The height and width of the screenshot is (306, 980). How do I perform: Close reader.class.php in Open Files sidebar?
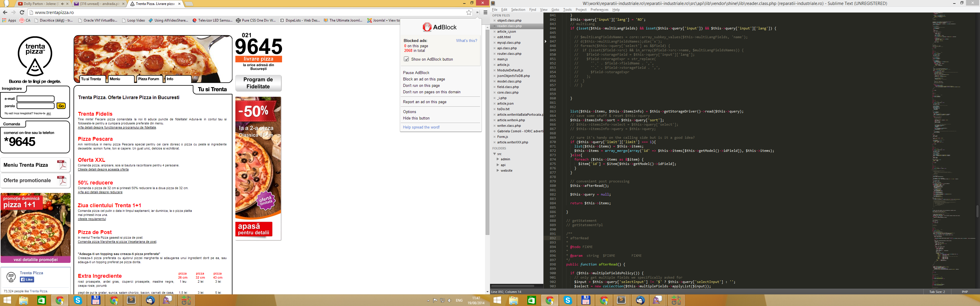click(x=494, y=26)
